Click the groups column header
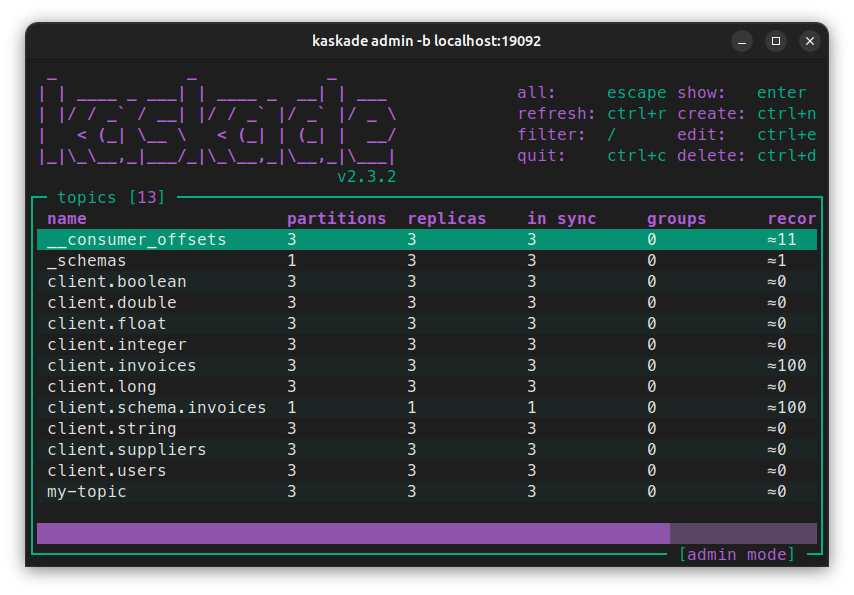854x595 pixels. coord(676,219)
